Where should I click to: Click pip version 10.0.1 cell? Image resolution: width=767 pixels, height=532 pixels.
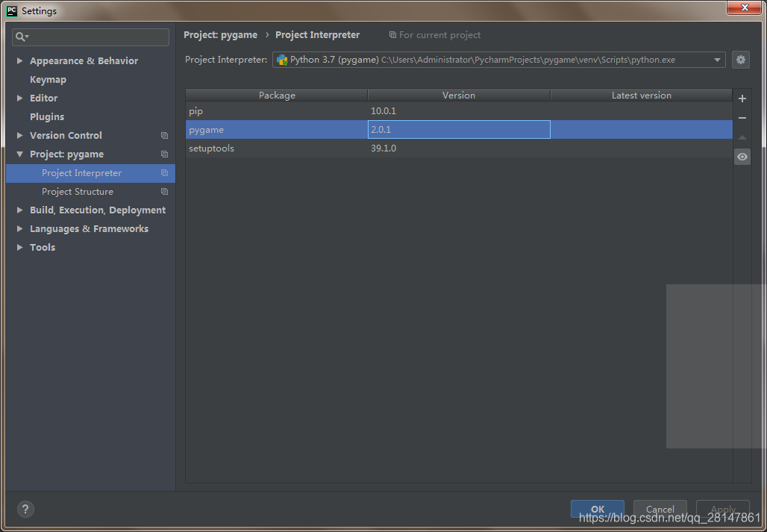[459, 111]
